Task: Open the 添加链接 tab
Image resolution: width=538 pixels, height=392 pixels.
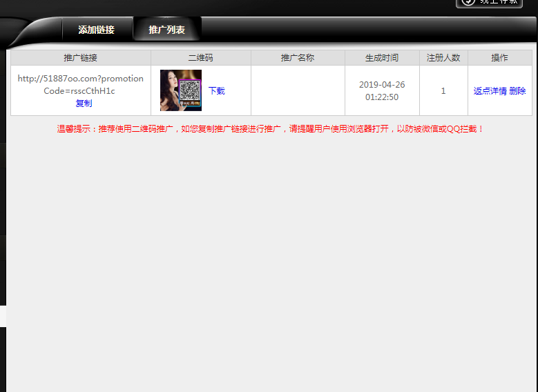Action: pos(96,30)
